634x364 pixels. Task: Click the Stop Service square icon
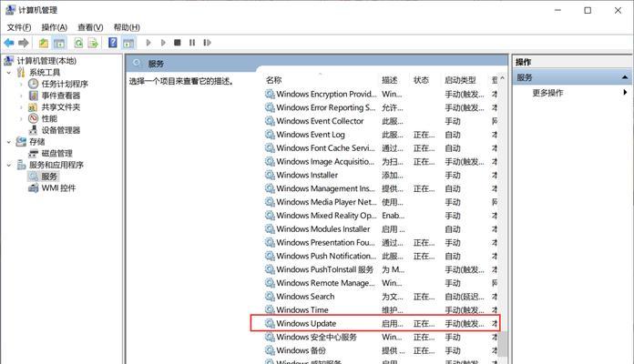[177, 43]
